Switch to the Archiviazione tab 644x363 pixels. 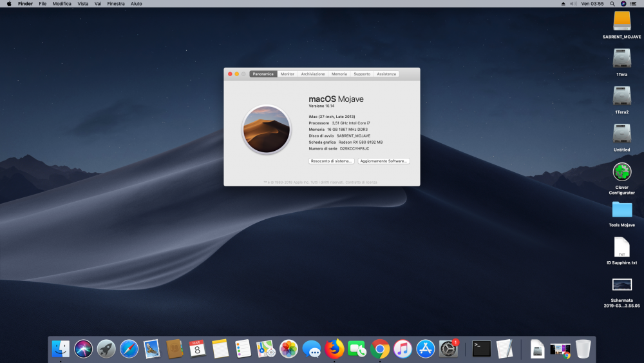[x=313, y=74]
